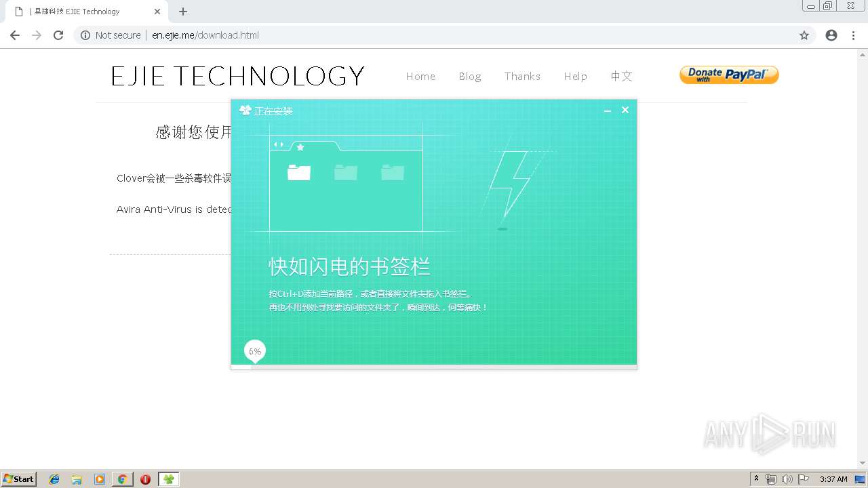Image resolution: width=868 pixels, height=488 pixels.
Task: Click Donate with PayPal button
Action: [729, 75]
